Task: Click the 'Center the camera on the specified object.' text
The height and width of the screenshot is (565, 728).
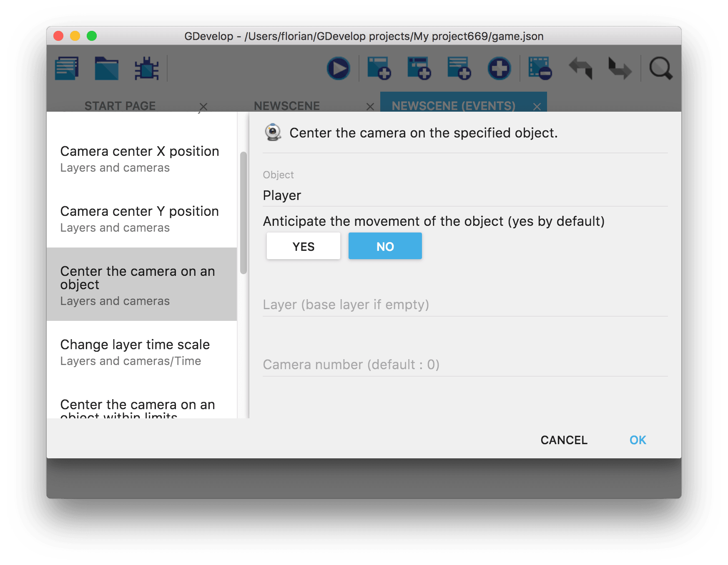Action: coord(424,133)
